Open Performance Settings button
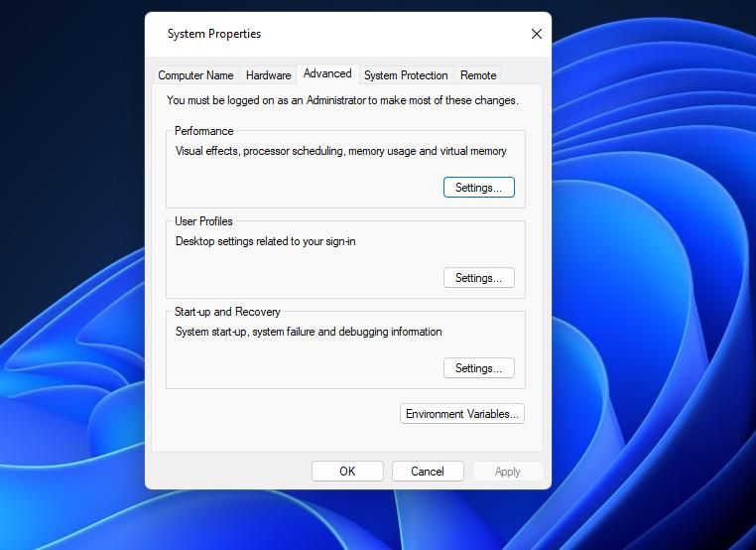The width and height of the screenshot is (756, 550). pos(479,188)
